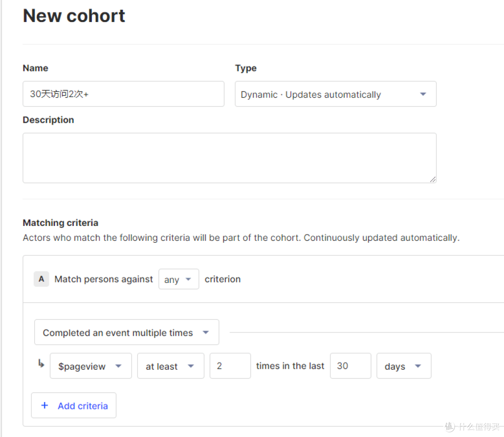Click the "New cohort" page heading

(x=74, y=16)
